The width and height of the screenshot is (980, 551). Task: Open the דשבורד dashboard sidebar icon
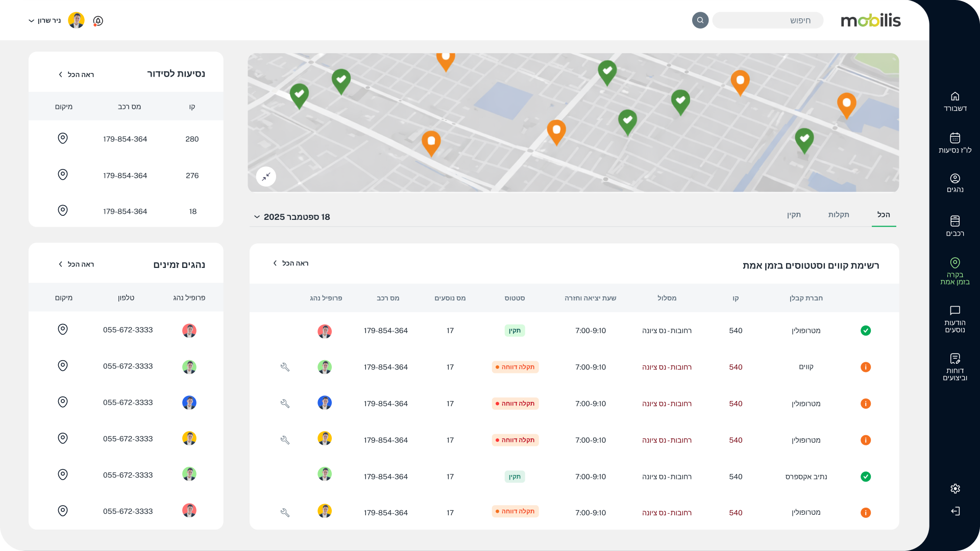click(954, 96)
